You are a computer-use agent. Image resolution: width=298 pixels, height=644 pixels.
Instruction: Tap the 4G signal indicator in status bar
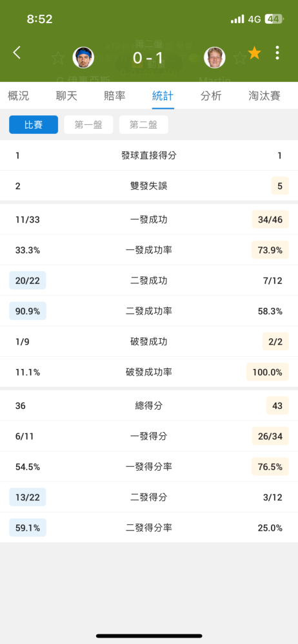254,19
